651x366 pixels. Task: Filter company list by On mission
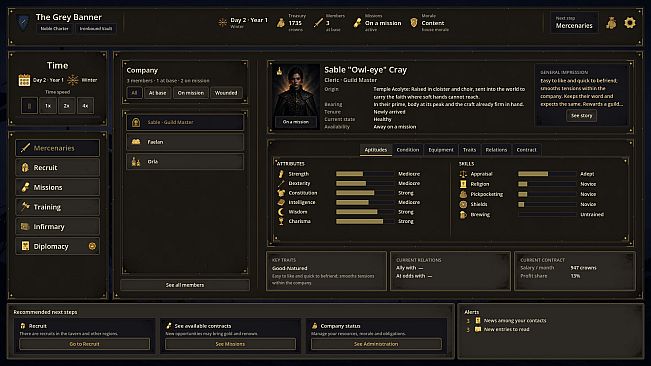(191, 93)
